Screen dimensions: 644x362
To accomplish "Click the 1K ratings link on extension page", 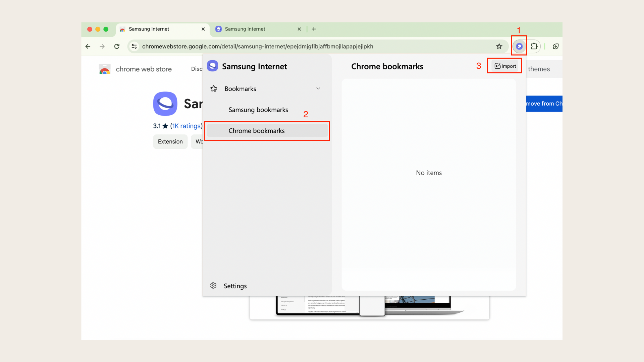I will [186, 126].
